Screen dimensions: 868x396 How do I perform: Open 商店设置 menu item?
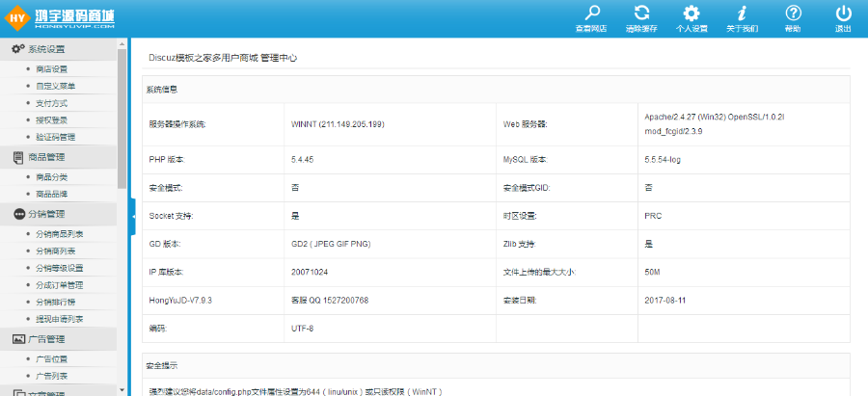pyautogui.click(x=51, y=69)
